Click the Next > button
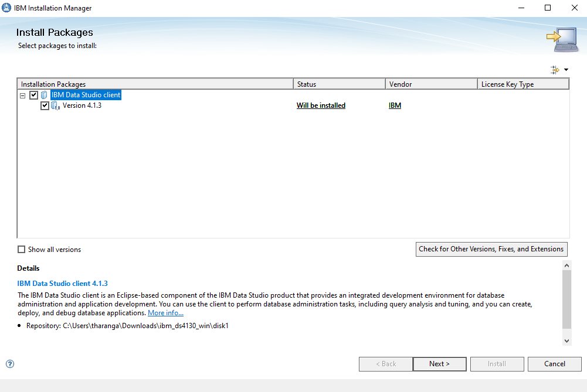 pyautogui.click(x=439, y=364)
